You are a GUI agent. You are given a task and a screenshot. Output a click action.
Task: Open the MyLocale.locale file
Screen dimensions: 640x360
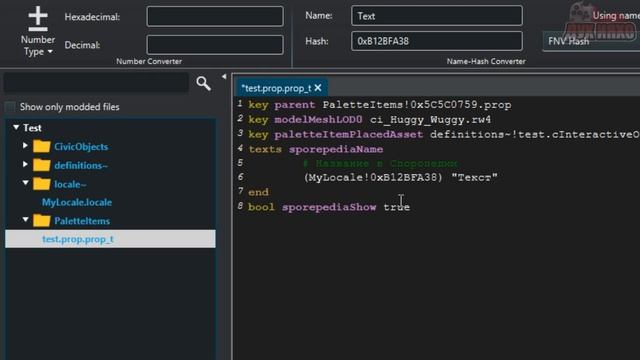click(x=77, y=202)
